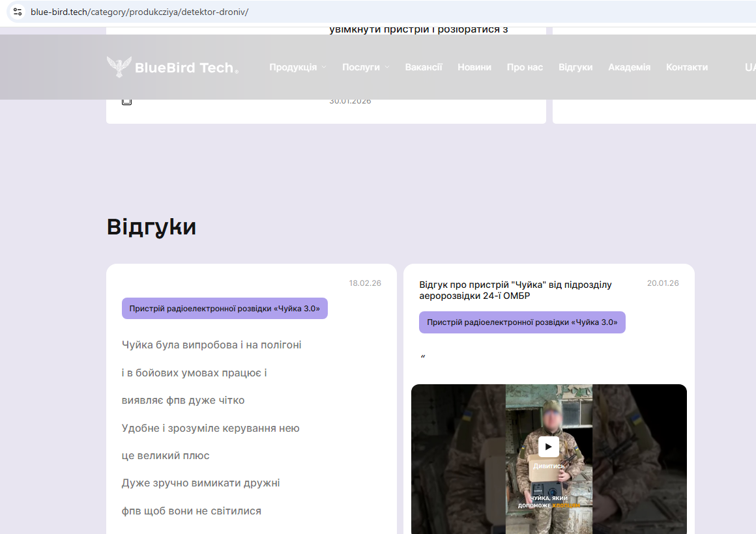
Task: Click text 'це великий плюс'
Action: [166, 456]
